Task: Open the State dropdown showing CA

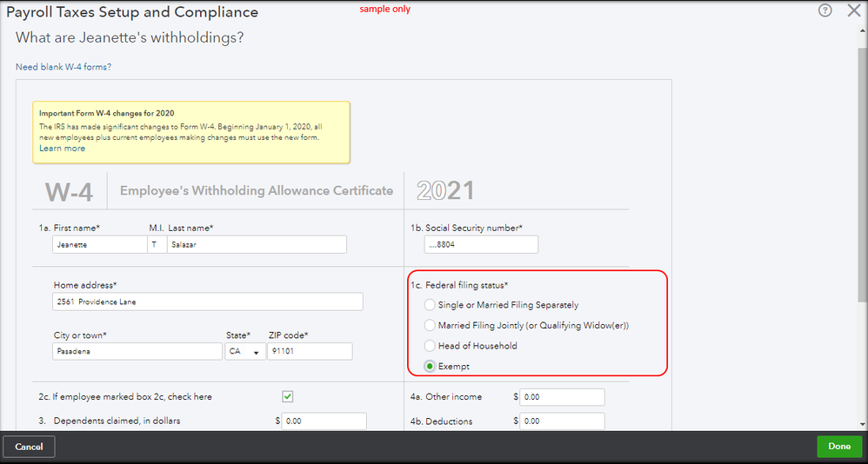Action: (x=245, y=351)
